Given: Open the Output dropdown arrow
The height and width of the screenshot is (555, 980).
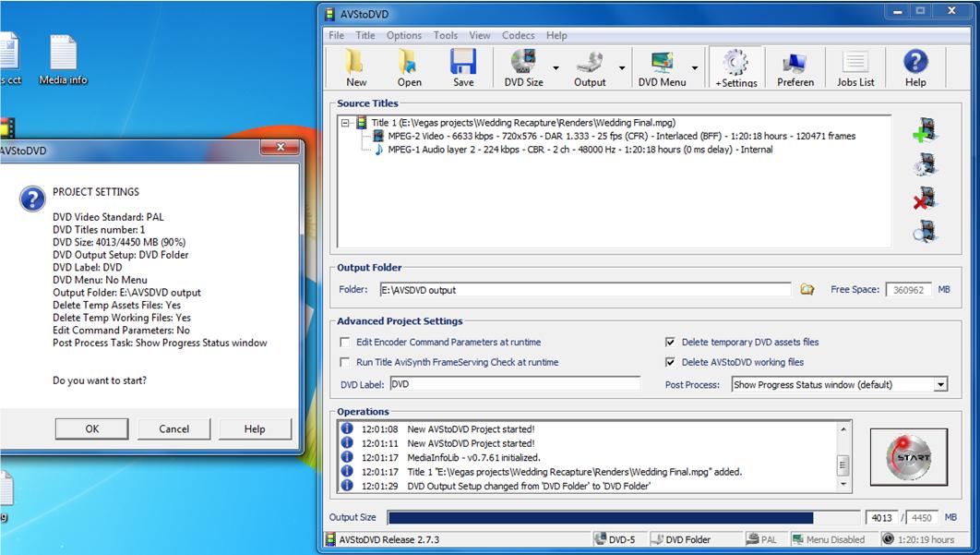Looking at the screenshot, I should [x=622, y=67].
